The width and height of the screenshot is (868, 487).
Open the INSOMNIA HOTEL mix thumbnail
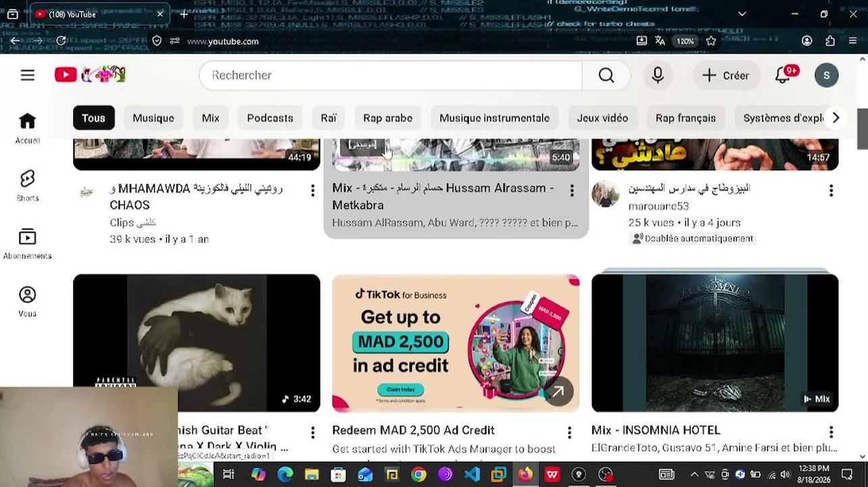[x=715, y=343]
